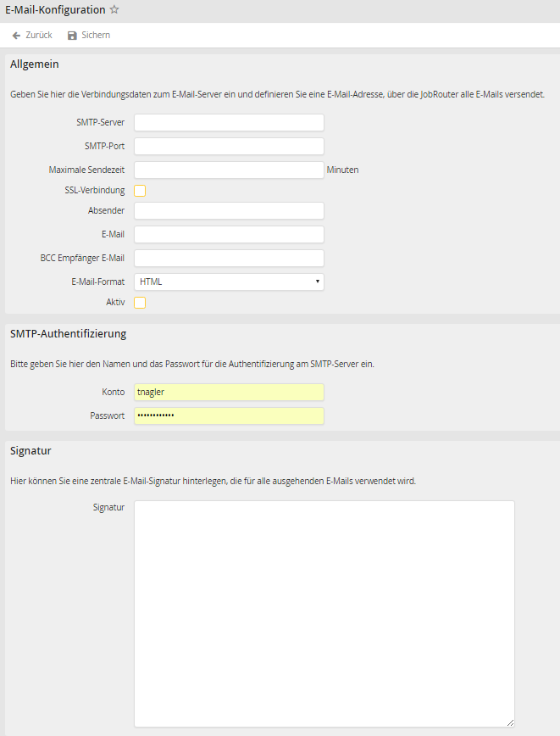Click the Absender text field

pos(229,211)
